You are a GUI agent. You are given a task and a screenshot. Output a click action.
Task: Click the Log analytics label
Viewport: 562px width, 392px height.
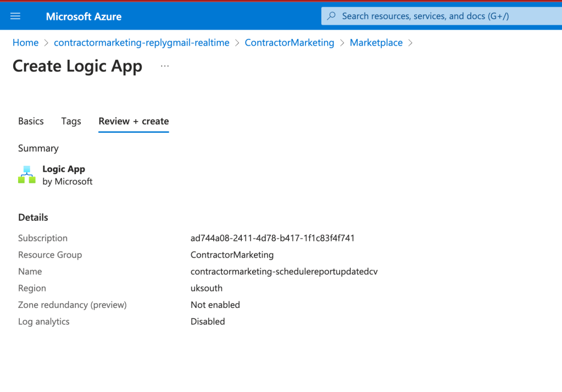(x=44, y=321)
